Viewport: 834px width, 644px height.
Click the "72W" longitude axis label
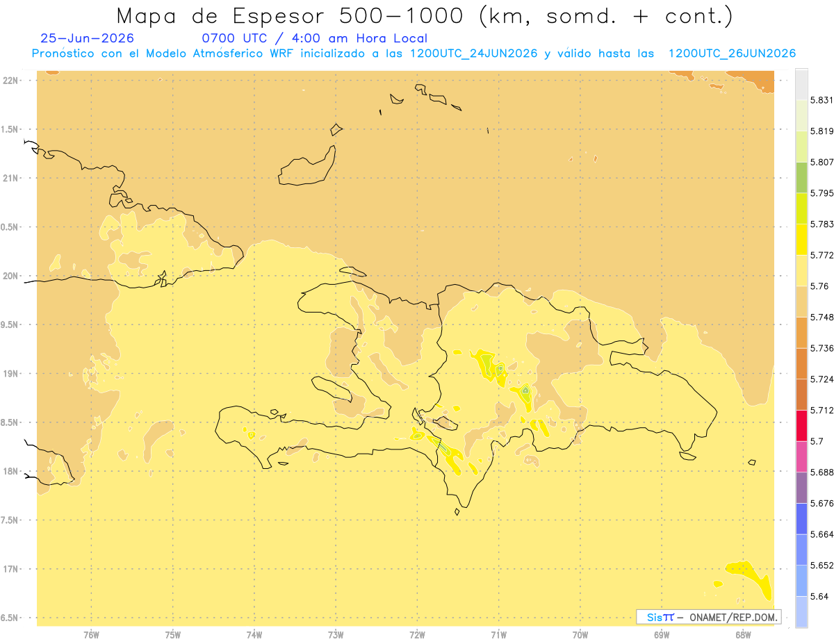click(417, 634)
